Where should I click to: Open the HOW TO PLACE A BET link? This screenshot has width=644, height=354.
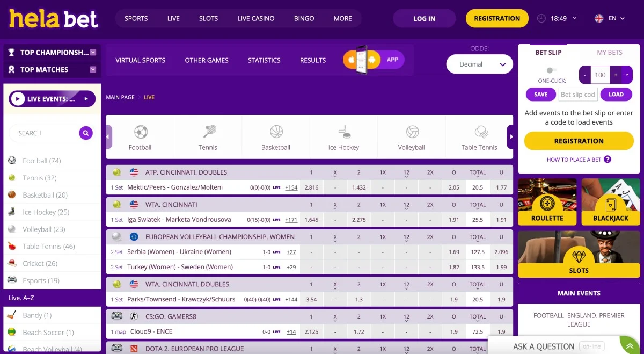click(x=574, y=160)
